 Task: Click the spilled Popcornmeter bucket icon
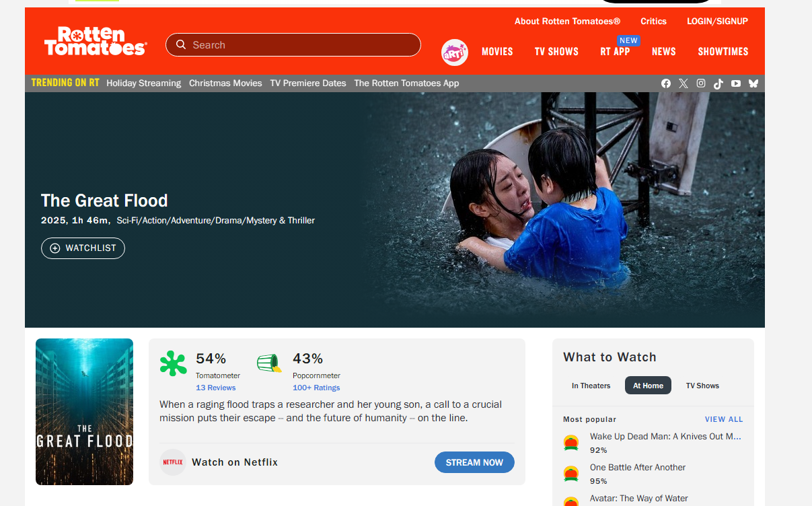269,363
